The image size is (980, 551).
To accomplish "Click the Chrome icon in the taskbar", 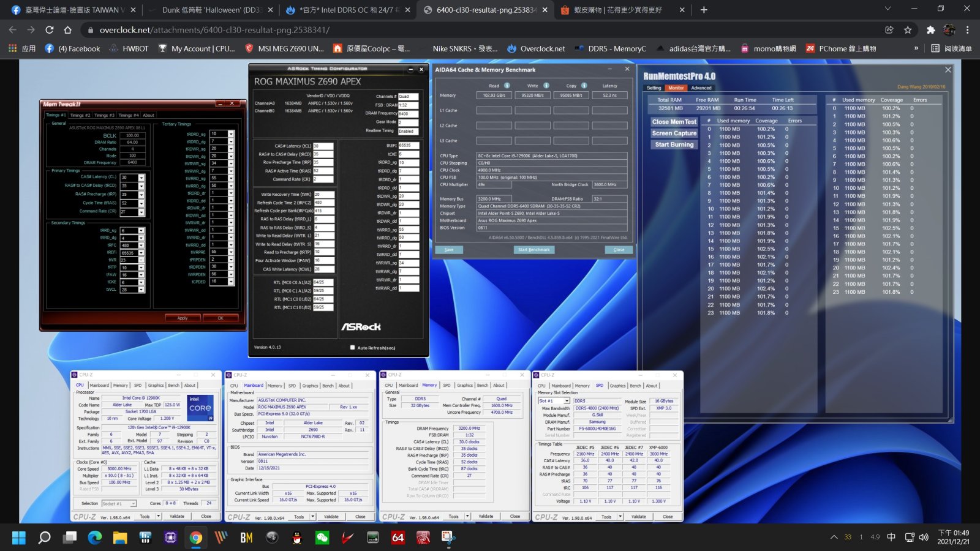I will tap(196, 538).
